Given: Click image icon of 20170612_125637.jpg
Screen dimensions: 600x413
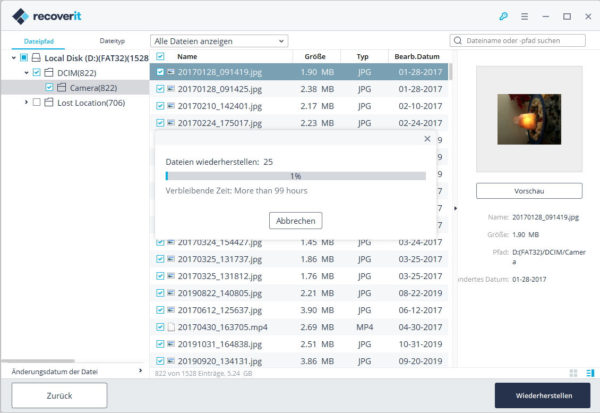Looking at the screenshot, I should (171, 310).
